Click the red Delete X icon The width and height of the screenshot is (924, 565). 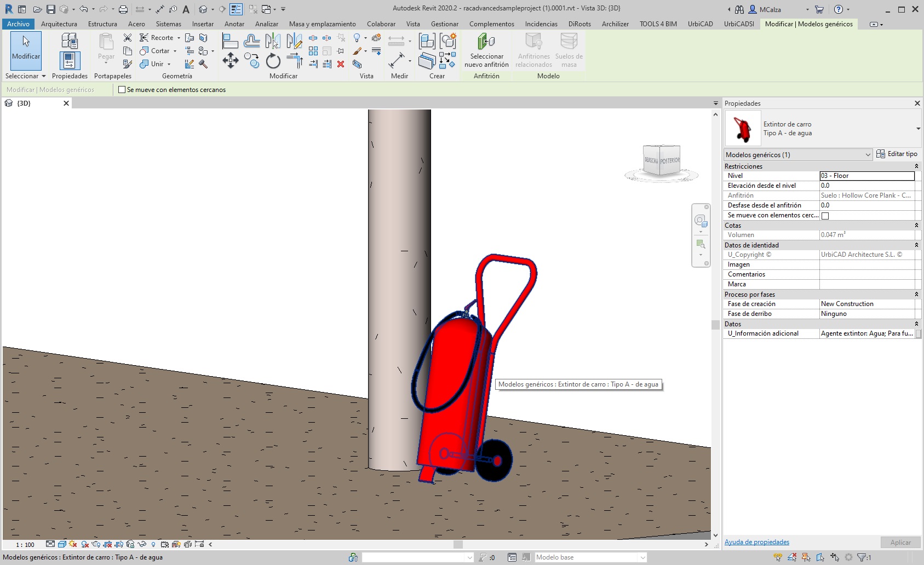click(341, 64)
